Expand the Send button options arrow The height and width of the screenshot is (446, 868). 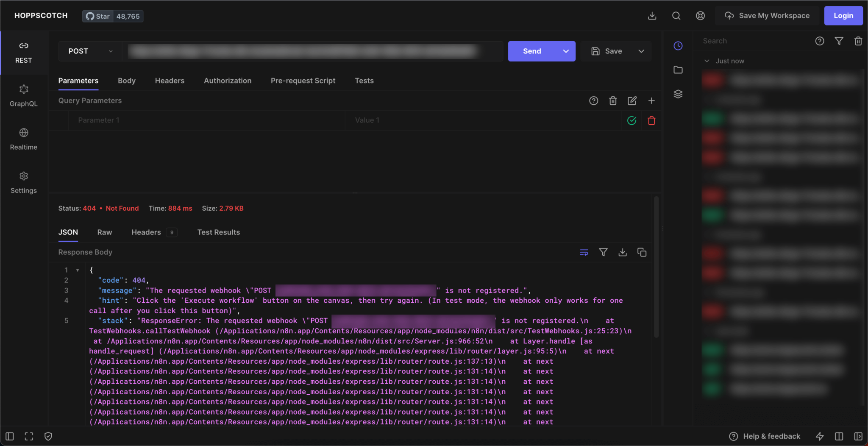coord(566,51)
